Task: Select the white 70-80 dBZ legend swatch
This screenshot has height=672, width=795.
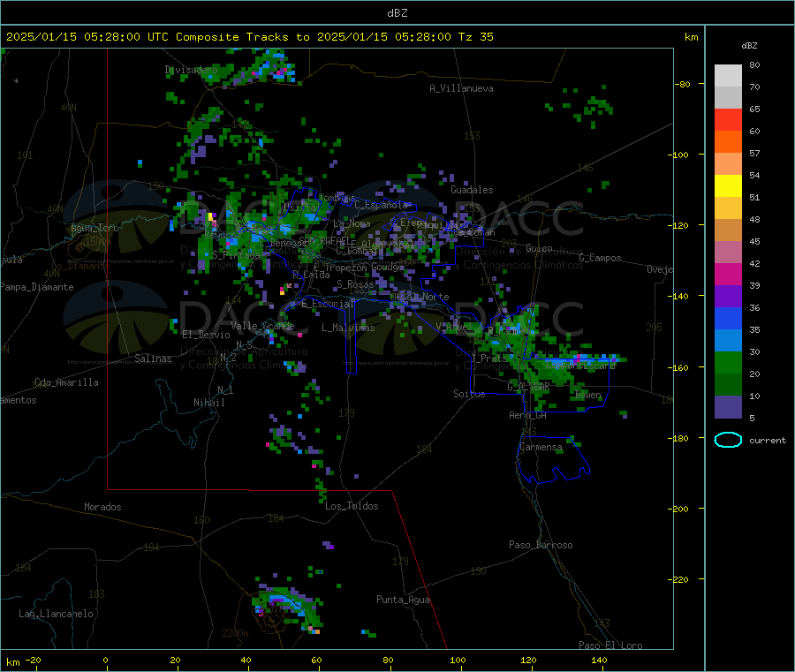Action: (x=728, y=76)
